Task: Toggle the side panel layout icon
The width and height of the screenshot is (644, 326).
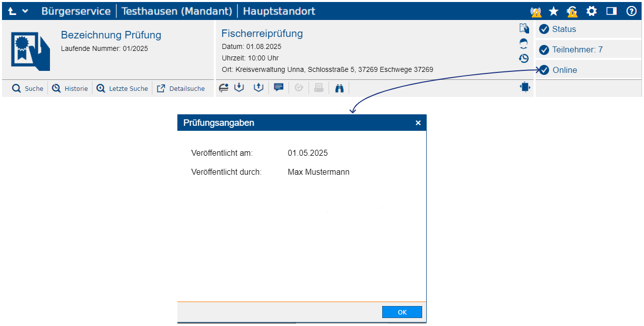Action: point(612,11)
